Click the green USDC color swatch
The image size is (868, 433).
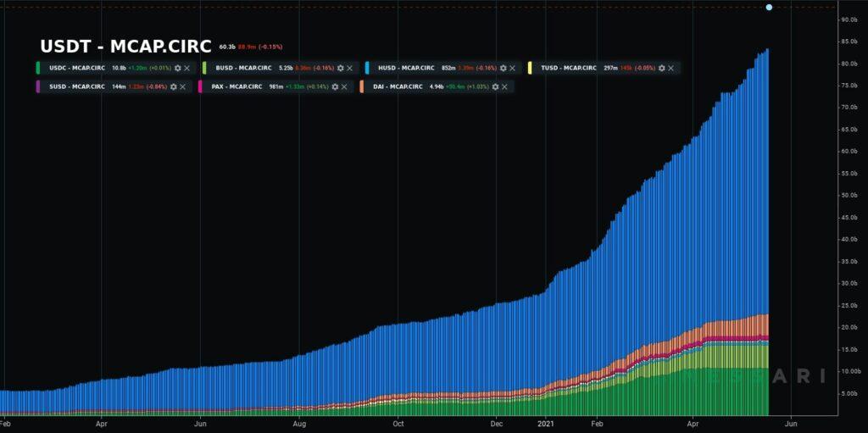click(x=38, y=68)
